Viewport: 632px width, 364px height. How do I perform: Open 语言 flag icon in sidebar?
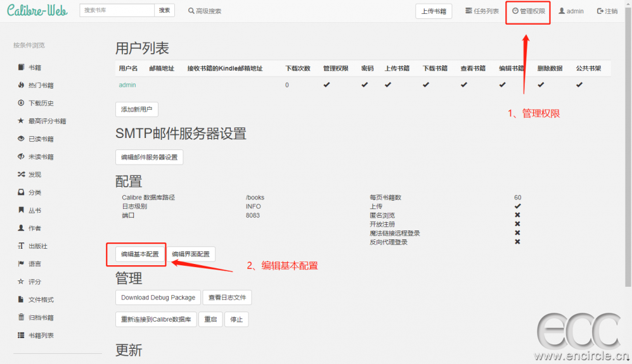click(21, 264)
